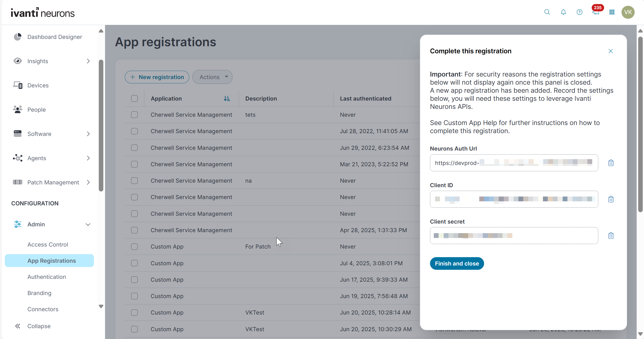644x339 pixels.
Task: Tick checkbox for Cherwell row with tets description
Action: (x=134, y=115)
